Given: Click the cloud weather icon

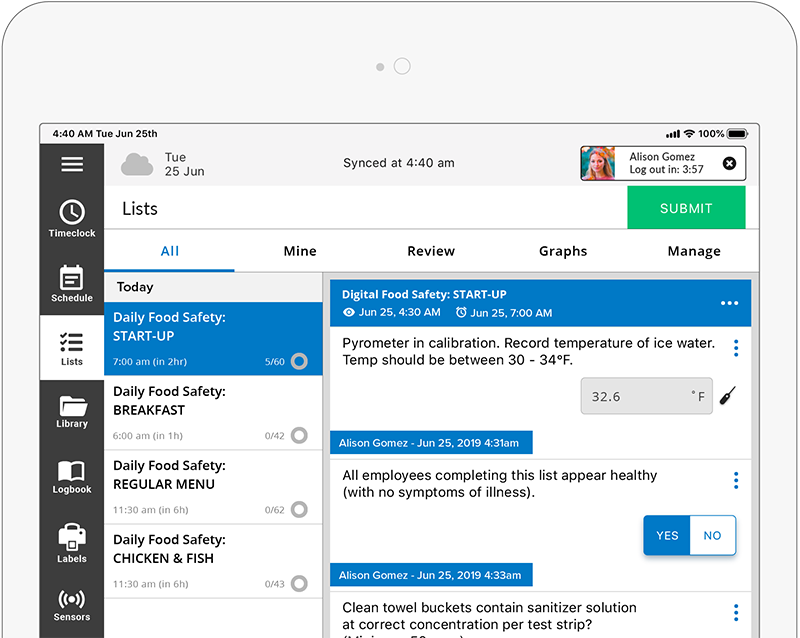Looking at the screenshot, I should click(x=137, y=164).
